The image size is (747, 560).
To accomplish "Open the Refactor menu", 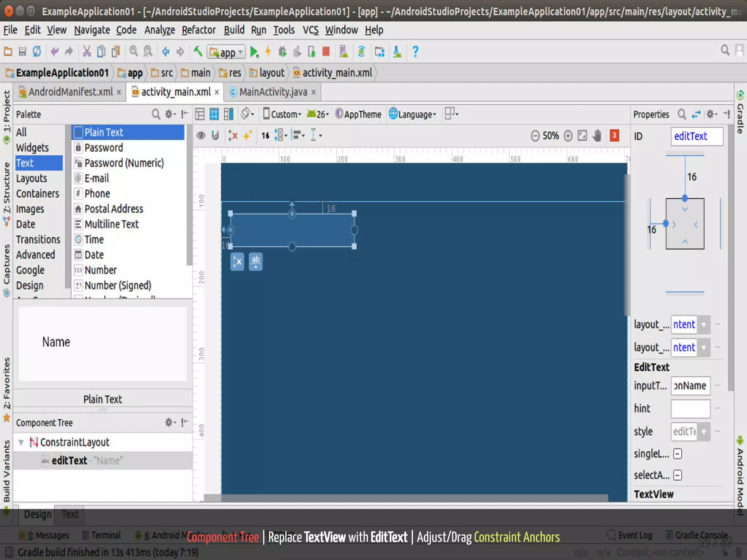I will click(x=199, y=30).
